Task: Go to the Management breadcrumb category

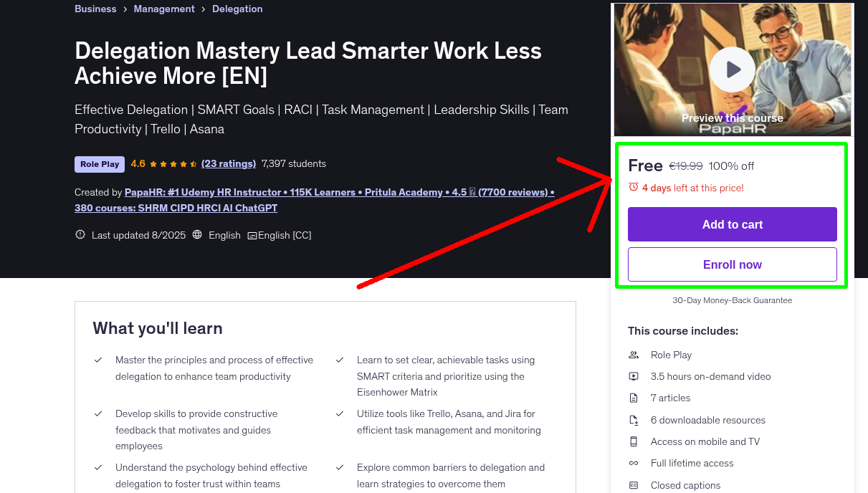Action: [x=164, y=9]
